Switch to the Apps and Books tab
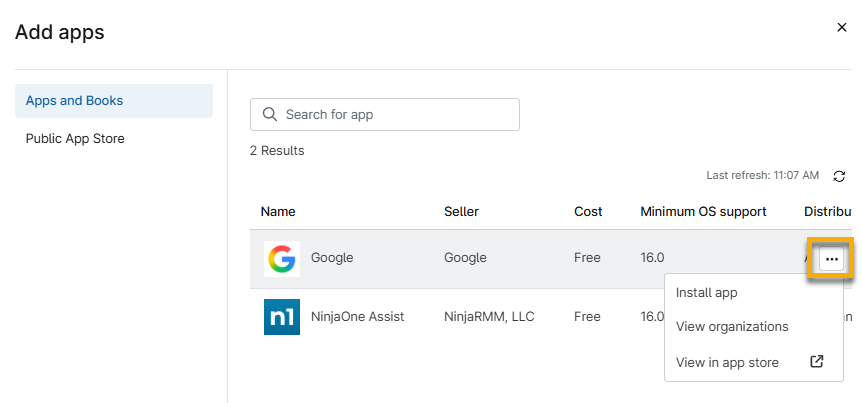Screen dimensions: 862x403 coord(114,101)
